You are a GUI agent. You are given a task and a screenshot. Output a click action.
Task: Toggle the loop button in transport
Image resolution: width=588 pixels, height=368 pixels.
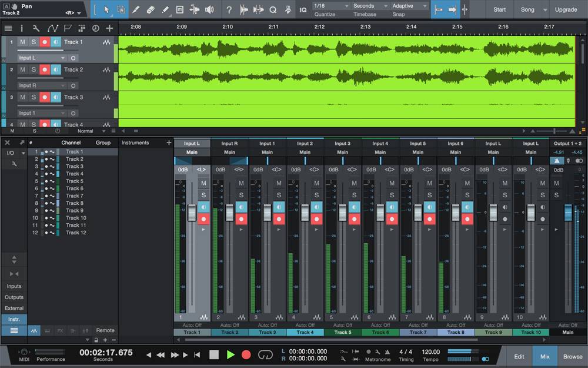pyautogui.click(x=265, y=354)
